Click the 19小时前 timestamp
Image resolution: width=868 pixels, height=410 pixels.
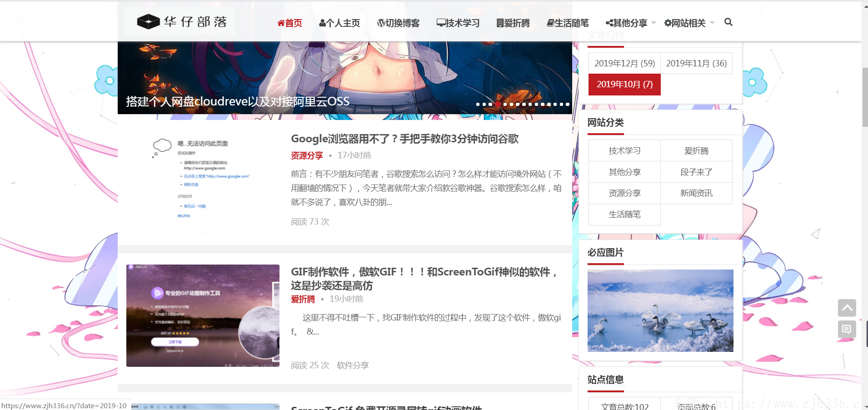tap(346, 299)
